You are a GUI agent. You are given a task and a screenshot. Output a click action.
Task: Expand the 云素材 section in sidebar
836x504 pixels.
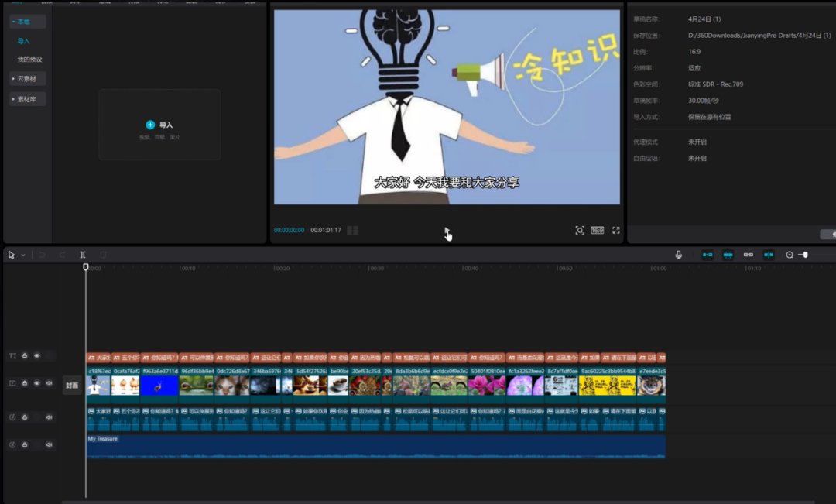[x=27, y=79]
